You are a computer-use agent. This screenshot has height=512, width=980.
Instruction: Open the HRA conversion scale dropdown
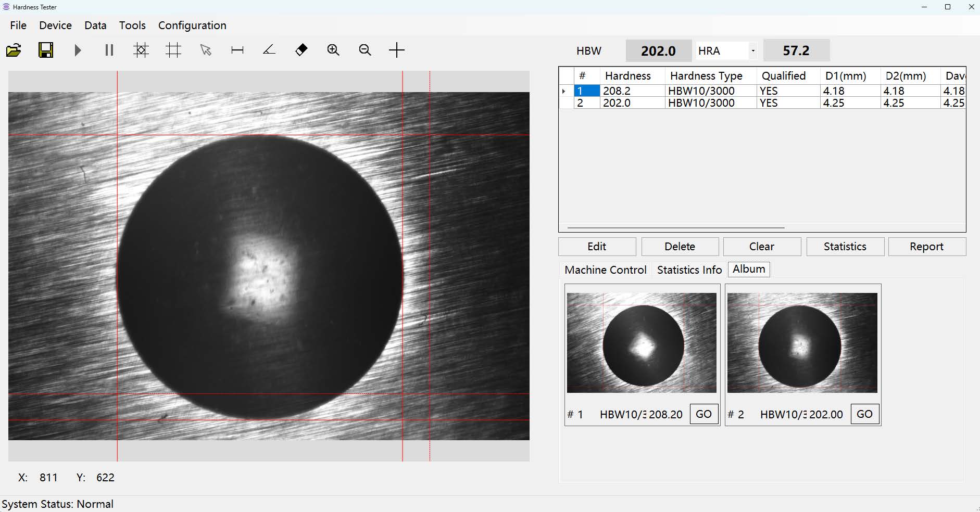click(x=753, y=51)
